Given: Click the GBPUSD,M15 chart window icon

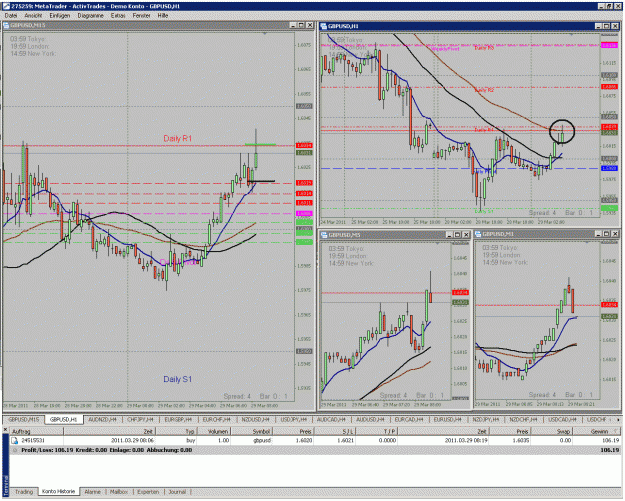Looking at the screenshot, I should pyautogui.click(x=6, y=25).
